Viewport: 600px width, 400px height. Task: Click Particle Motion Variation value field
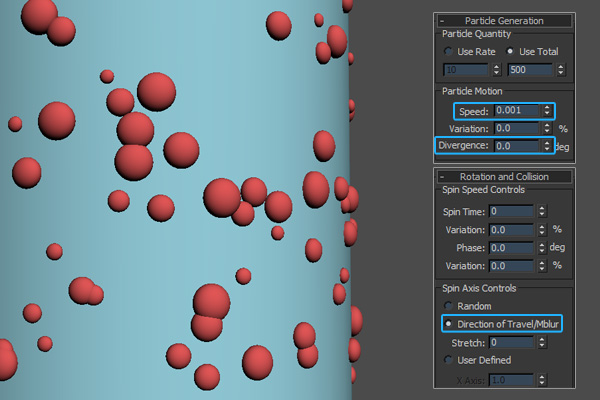(x=516, y=128)
